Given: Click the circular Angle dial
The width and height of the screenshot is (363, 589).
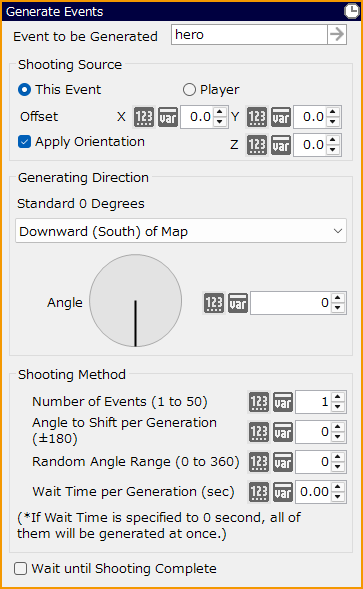Looking at the screenshot, I should [x=136, y=301].
